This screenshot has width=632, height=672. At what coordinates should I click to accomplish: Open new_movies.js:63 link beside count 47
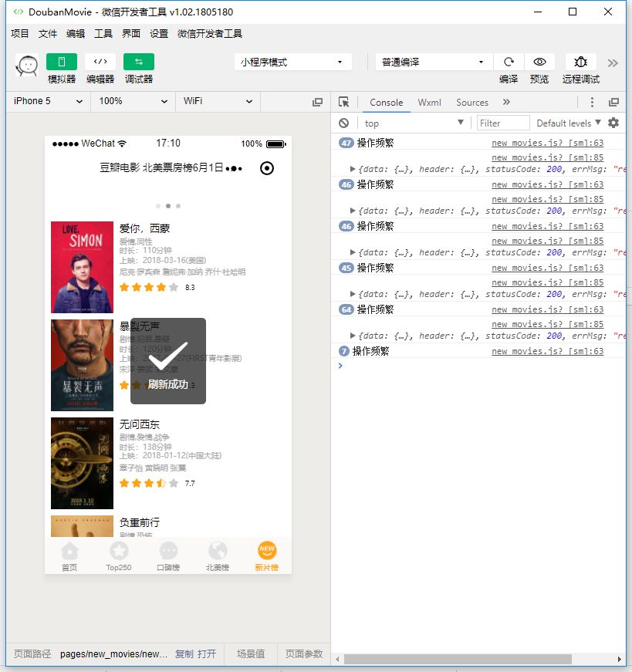[x=548, y=143]
